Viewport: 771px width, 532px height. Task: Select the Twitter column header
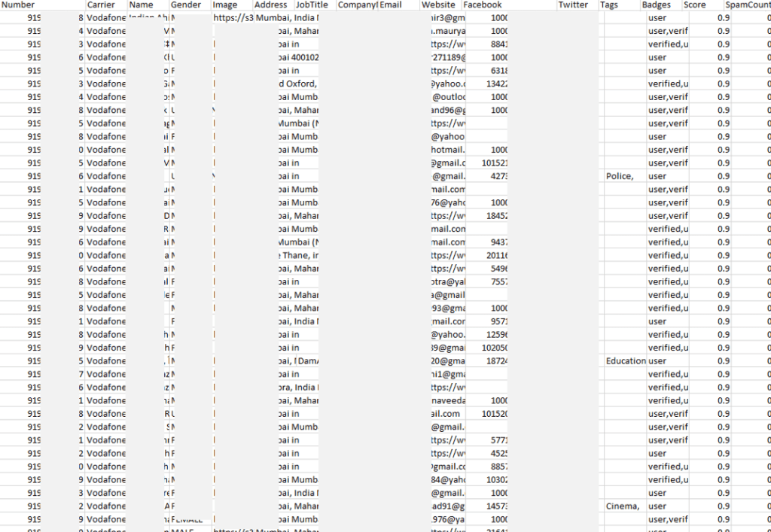pyautogui.click(x=577, y=5)
